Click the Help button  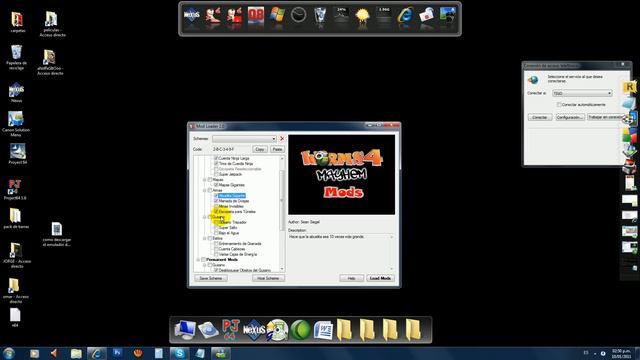351,278
